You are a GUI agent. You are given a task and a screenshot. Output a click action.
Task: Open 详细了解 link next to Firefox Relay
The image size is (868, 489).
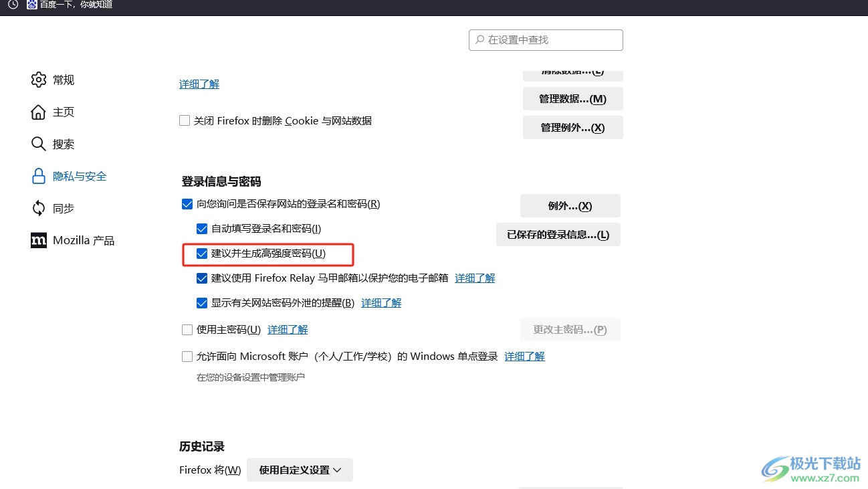(475, 278)
